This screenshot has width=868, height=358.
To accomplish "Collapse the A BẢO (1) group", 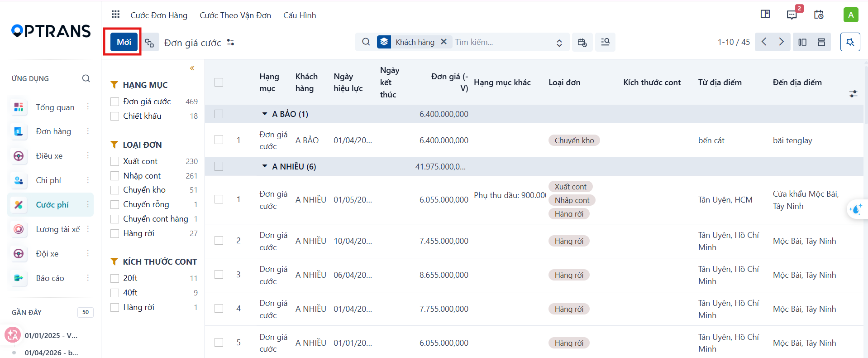I will (265, 114).
